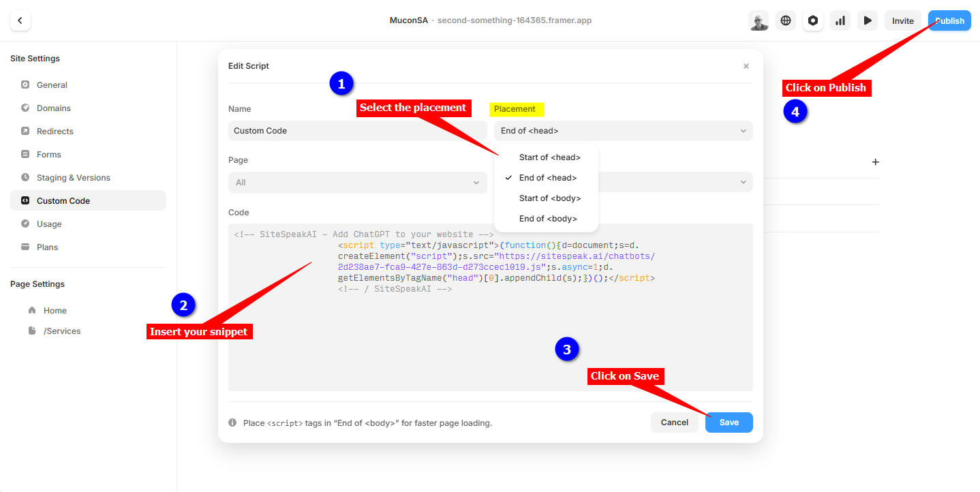Click the hexagon icon in top bar
This screenshot has width=980, height=492.
(813, 20)
